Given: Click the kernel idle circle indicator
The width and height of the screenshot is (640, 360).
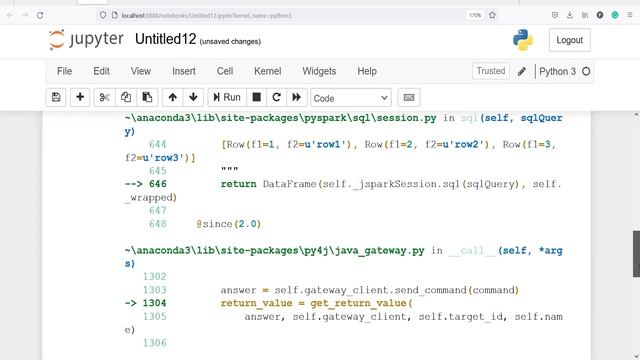Looking at the screenshot, I should click(586, 71).
